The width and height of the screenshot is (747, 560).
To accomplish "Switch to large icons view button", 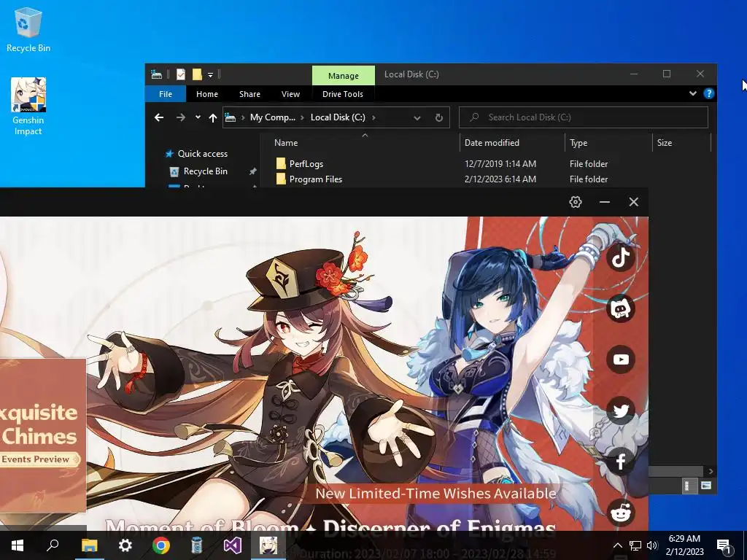I will pyautogui.click(x=706, y=486).
